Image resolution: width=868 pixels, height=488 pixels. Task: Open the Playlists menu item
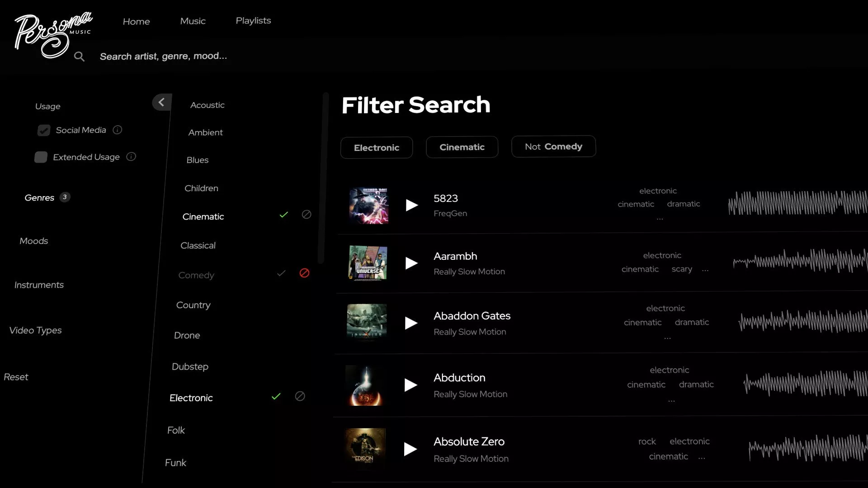(253, 21)
